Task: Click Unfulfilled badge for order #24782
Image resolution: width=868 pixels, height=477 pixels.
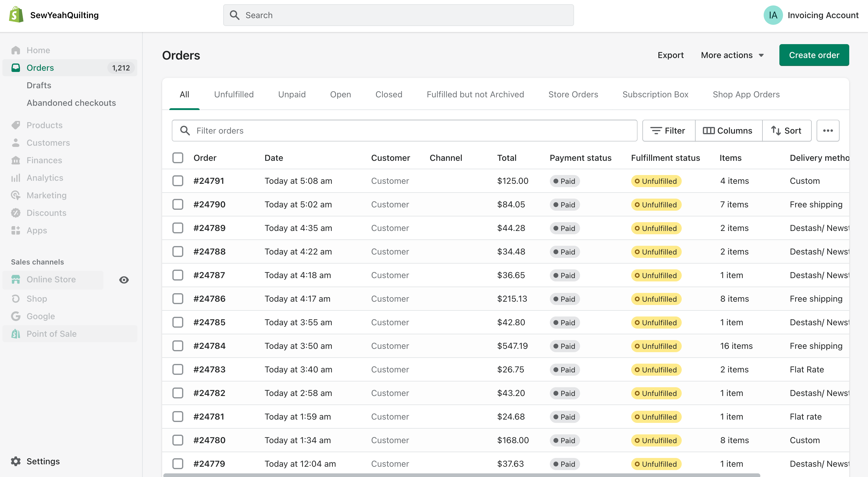Action: 656,393
